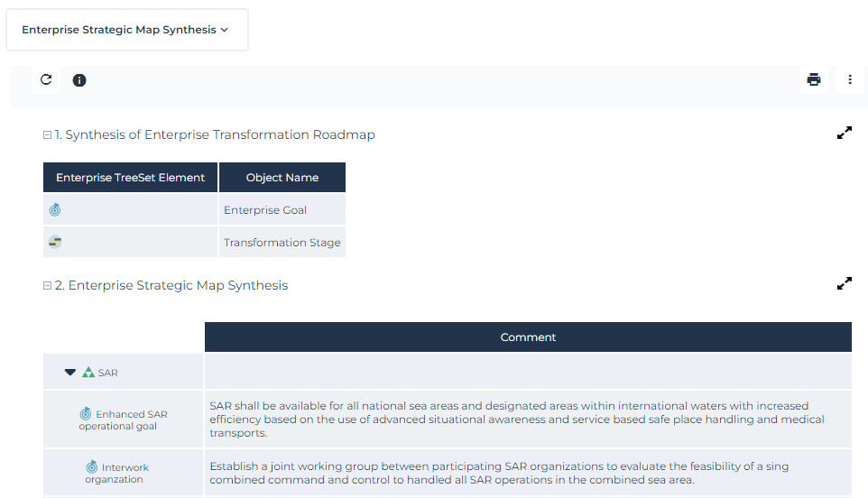Collapse section 1 Synthesis of Enterprise Transformation Roadmap
The width and height of the screenshot is (868, 498).
coord(48,135)
